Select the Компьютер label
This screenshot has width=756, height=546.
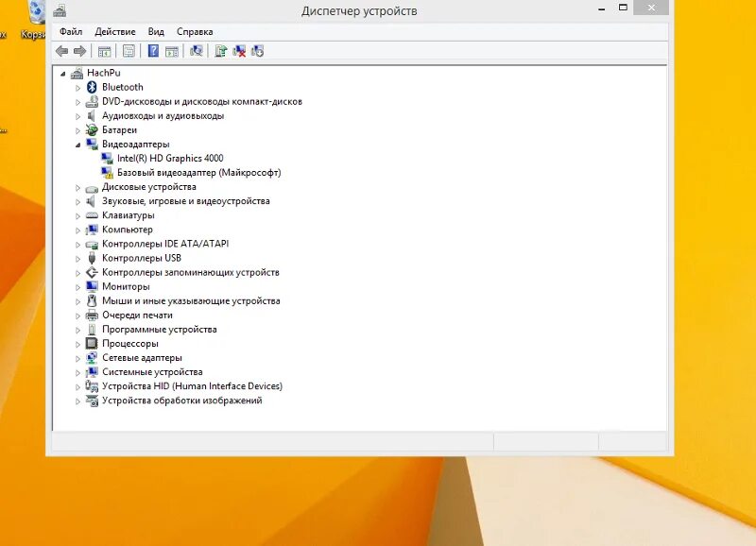[x=128, y=230]
